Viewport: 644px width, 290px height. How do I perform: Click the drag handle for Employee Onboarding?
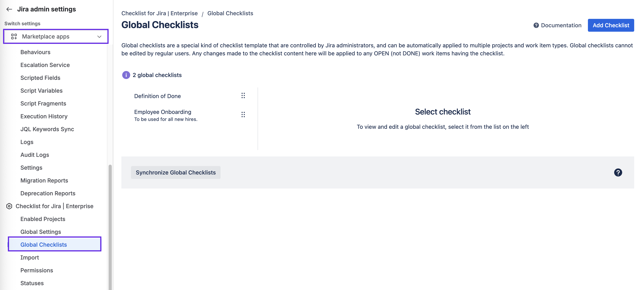coord(243,115)
